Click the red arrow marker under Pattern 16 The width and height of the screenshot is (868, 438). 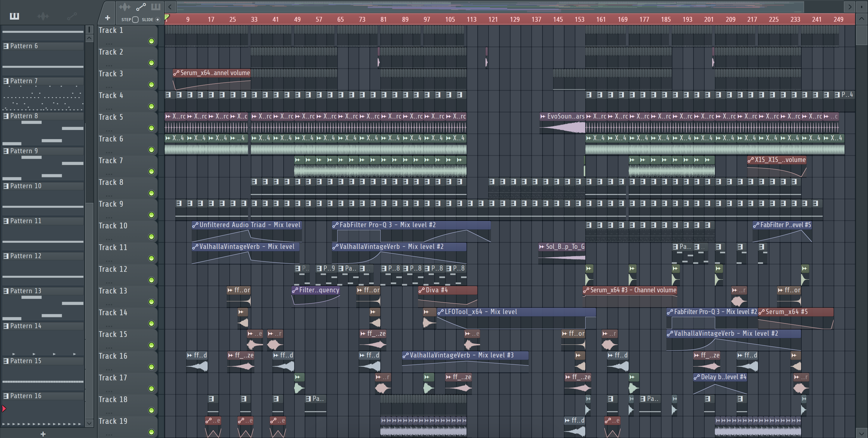point(4,409)
